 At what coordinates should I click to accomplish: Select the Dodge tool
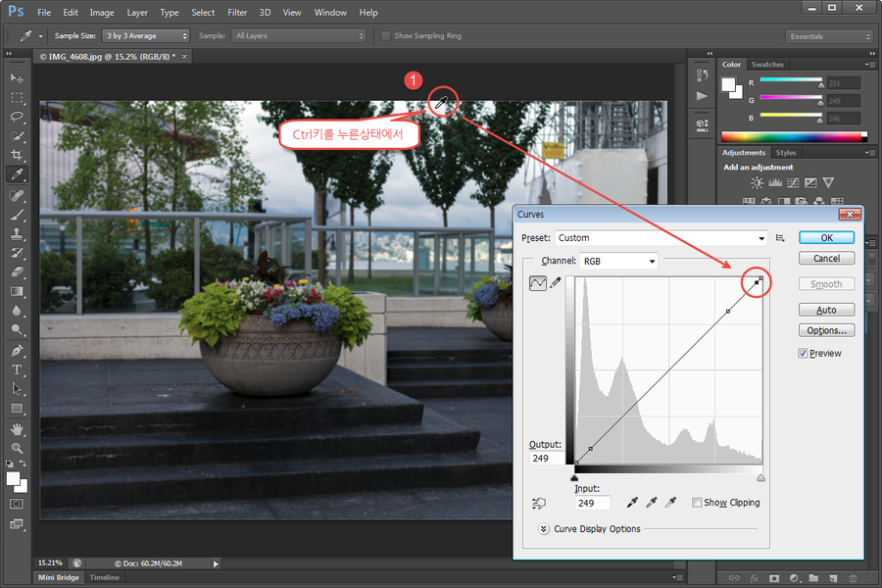pos(17,329)
